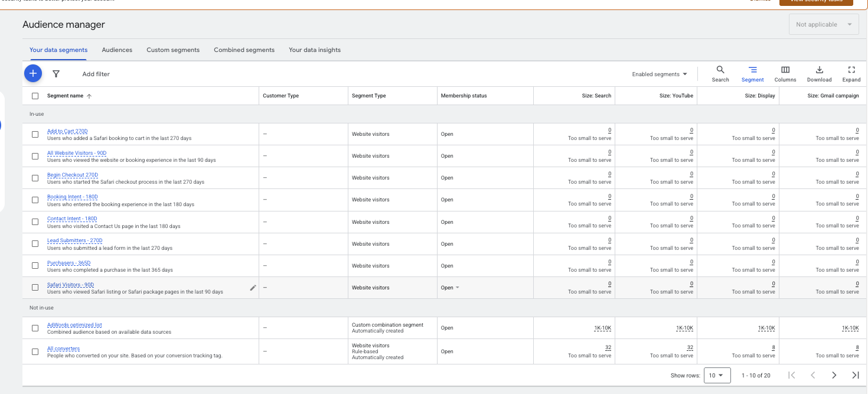Open the Lead Submitters - 270D segment
This screenshot has height=394, width=868.
(x=75, y=240)
